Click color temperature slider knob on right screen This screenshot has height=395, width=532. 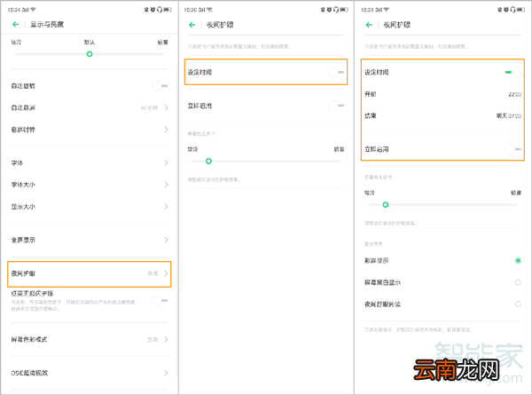386,204
